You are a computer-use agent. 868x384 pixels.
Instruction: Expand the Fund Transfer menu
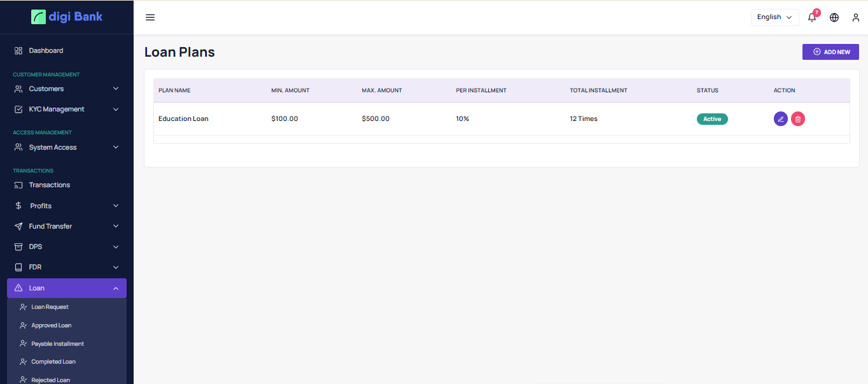67,226
